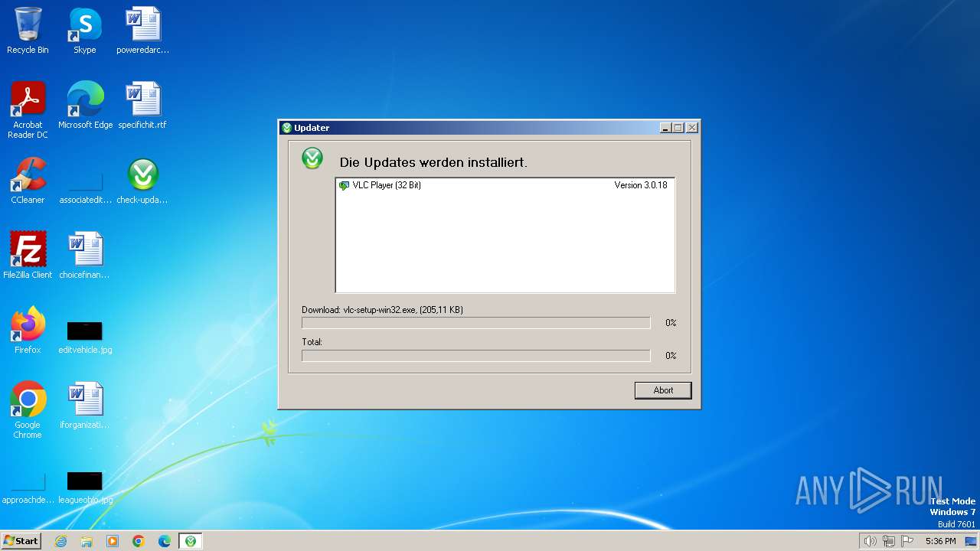Viewport: 980px width, 551px height.
Task: Open the choicefinan Word document
Action: (85, 256)
